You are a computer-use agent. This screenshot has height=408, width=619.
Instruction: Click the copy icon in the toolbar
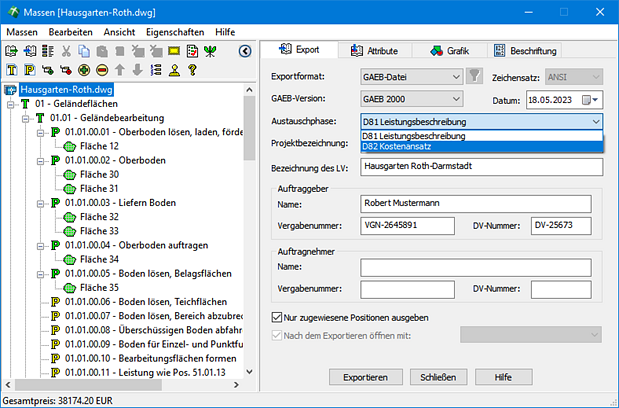coord(86,51)
